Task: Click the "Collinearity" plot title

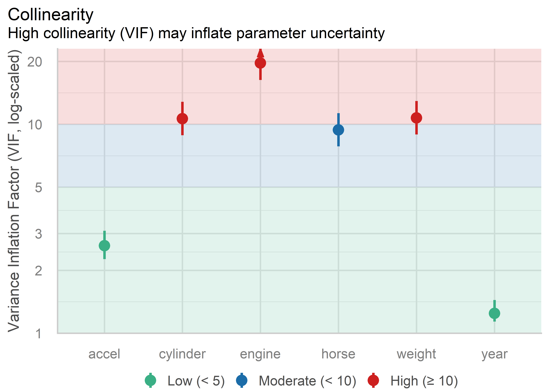Action: coord(51,15)
